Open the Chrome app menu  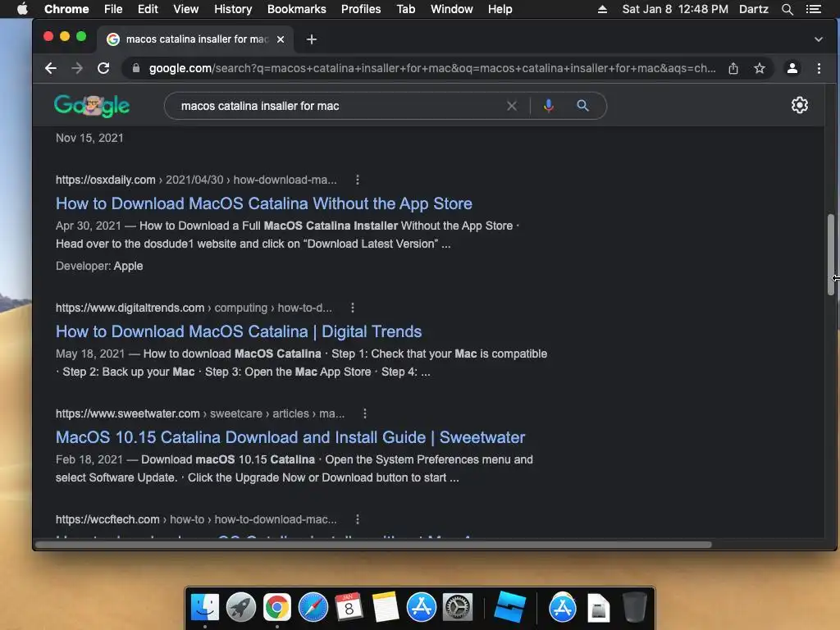66,9
